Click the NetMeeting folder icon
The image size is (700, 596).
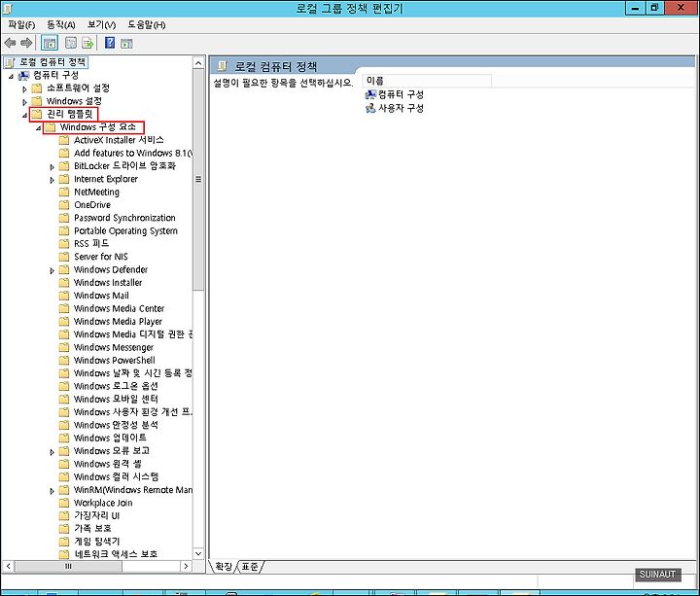pos(64,192)
